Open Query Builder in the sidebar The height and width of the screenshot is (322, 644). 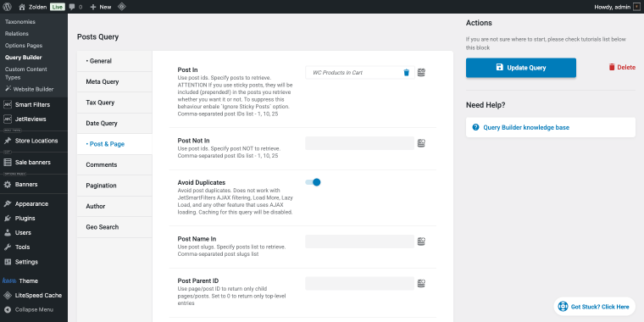(x=24, y=58)
